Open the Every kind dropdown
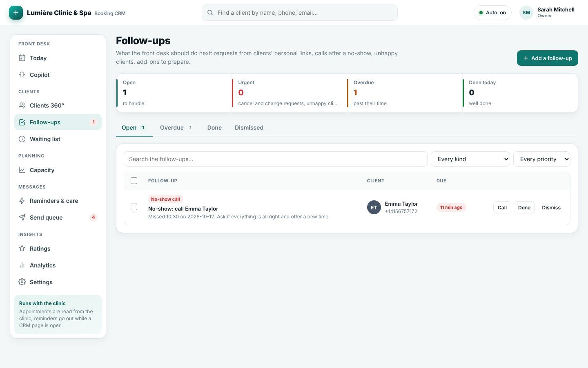The width and height of the screenshot is (588, 368). pos(470,159)
